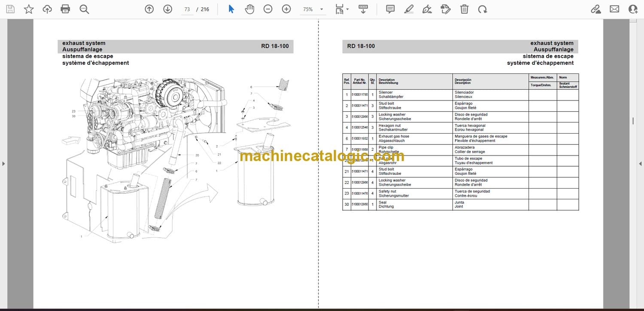Rotate the page clockwise

483,9
